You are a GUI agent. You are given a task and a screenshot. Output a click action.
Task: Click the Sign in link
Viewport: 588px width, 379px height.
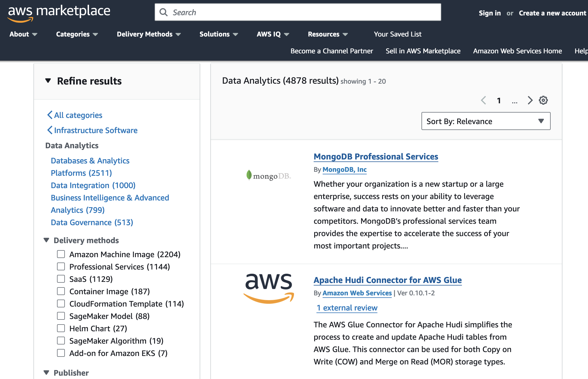coord(489,13)
